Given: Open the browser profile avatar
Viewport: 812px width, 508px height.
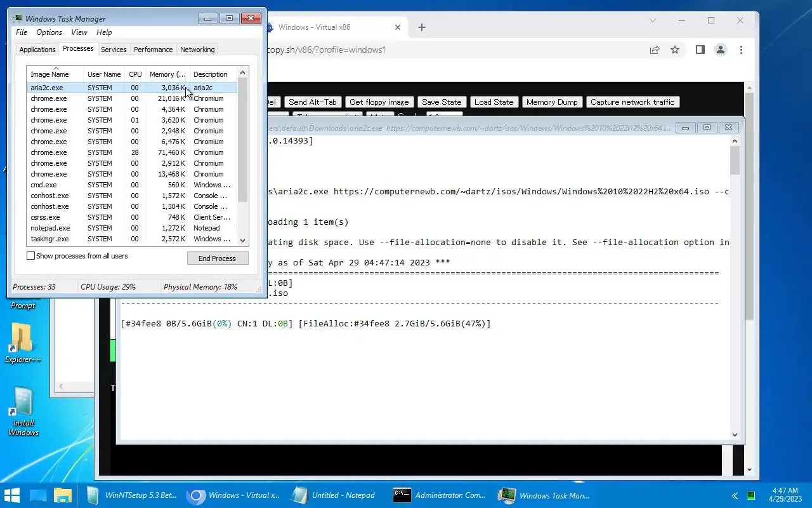Looking at the screenshot, I should coord(721,50).
